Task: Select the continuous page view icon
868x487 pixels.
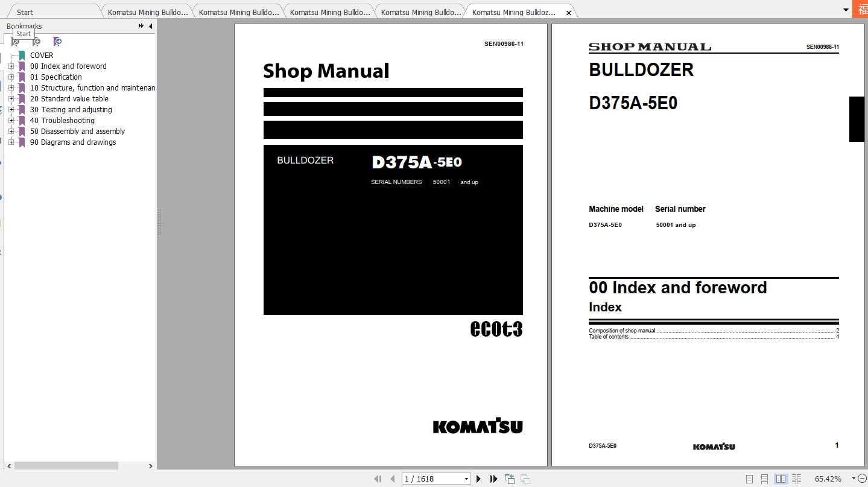Action: (764, 479)
